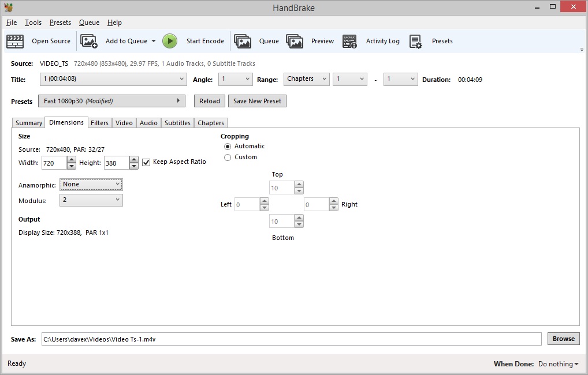
Task: Click the Presets gear document icon
Action: (415, 41)
